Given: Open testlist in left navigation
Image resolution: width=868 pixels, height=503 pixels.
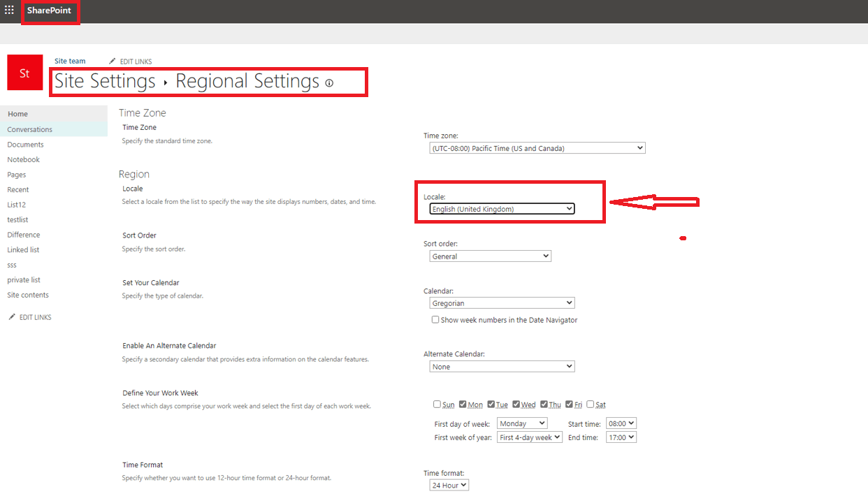Looking at the screenshot, I should click(x=17, y=219).
